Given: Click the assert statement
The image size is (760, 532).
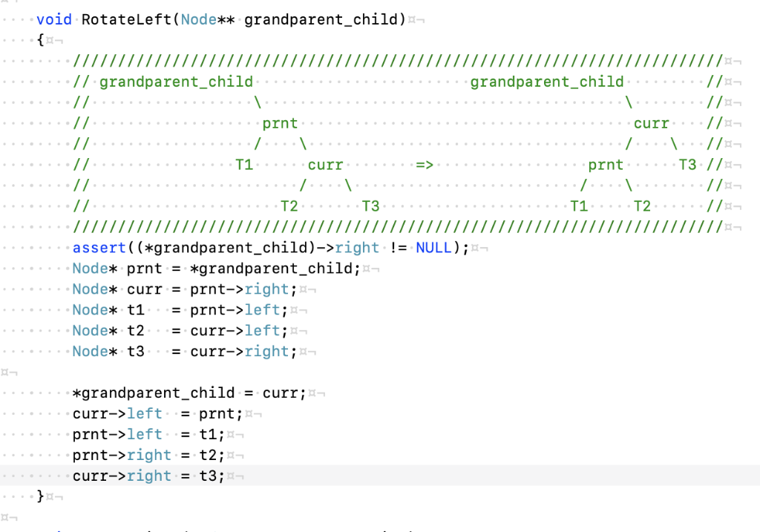Looking at the screenshot, I should pyautogui.click(x=99, y=247).
